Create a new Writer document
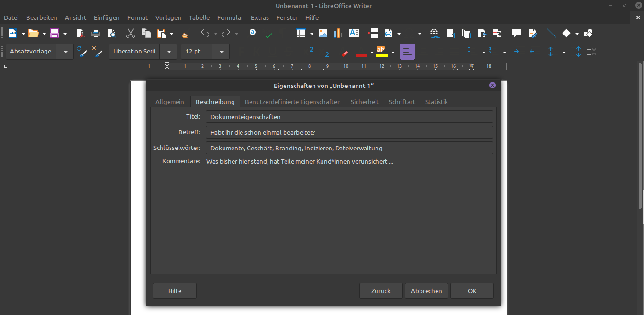This screenshot has height=315, width=644. (x=13, y=34)
